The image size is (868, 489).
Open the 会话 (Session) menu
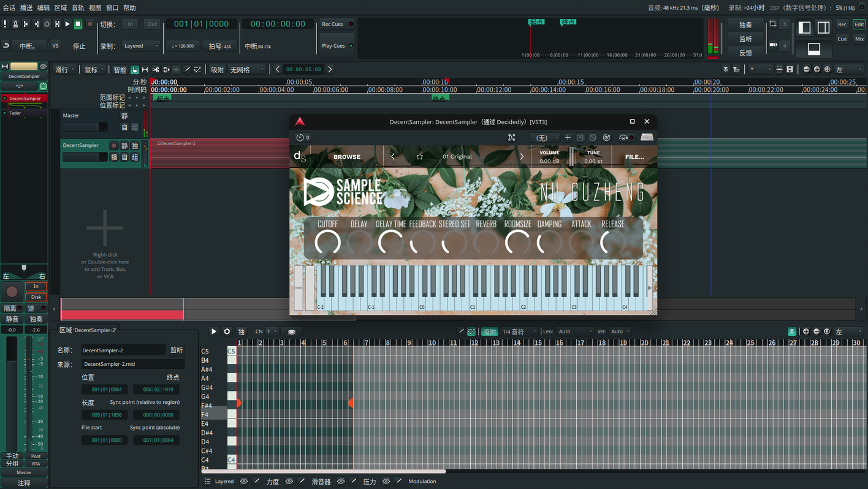point(9,8)
